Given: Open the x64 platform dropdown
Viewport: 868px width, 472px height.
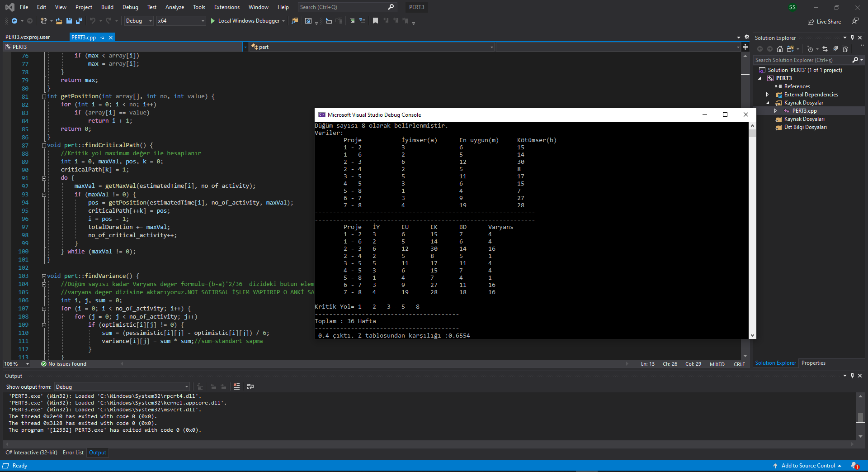Looking at the screenshot, I should coord(181,21).
